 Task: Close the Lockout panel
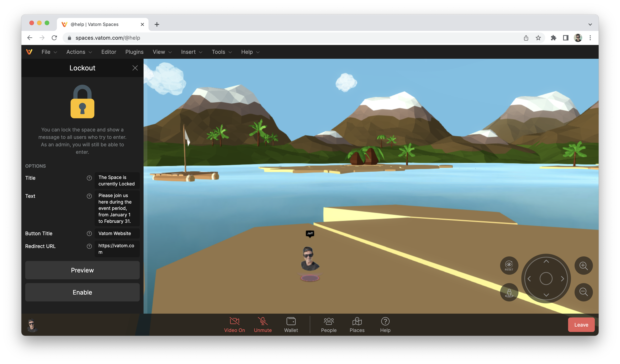coord(135,68)
